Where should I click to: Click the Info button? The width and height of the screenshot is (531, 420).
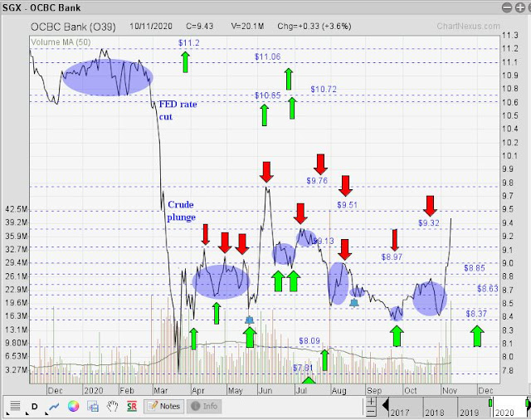pyautogui.click(x=204, y=406)
